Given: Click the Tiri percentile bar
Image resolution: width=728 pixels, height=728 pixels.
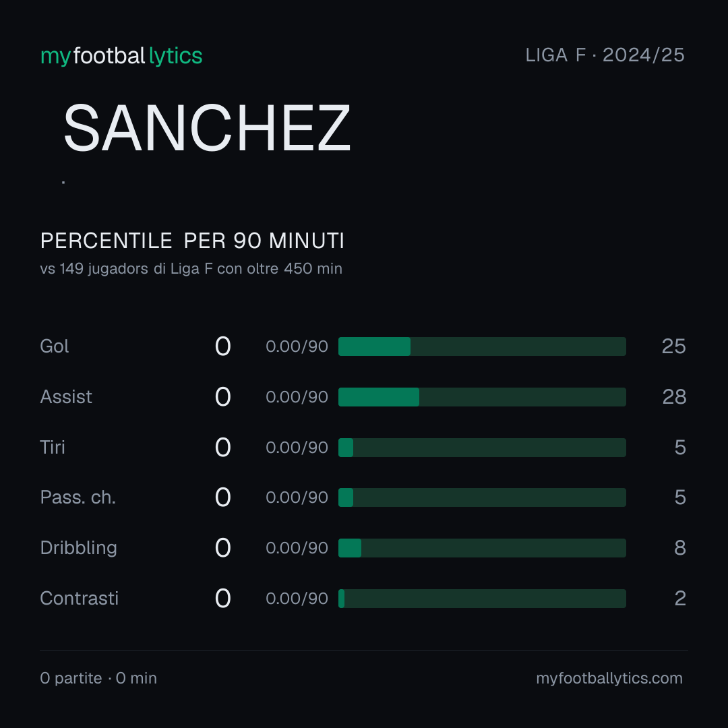Looking at the screenshot, I should click(x=482, y=448).
